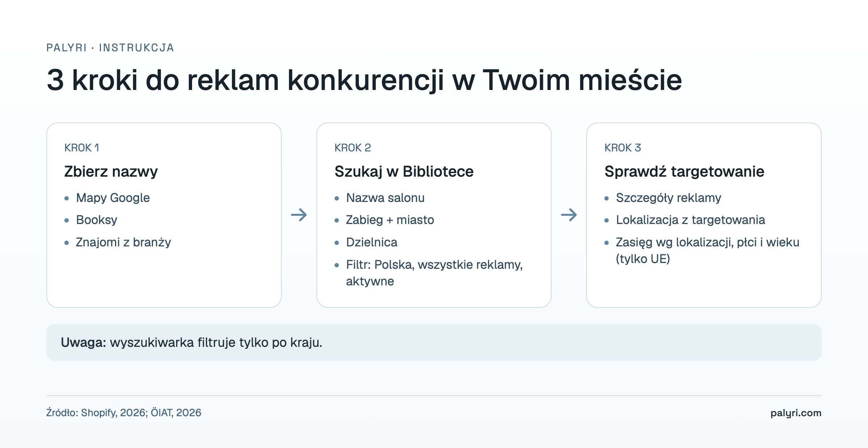The width and height of the screenshot is (868, 448).
Task: Click the arrow between Krok 1 and Krok 2
Action: click(x=299, y=215)
